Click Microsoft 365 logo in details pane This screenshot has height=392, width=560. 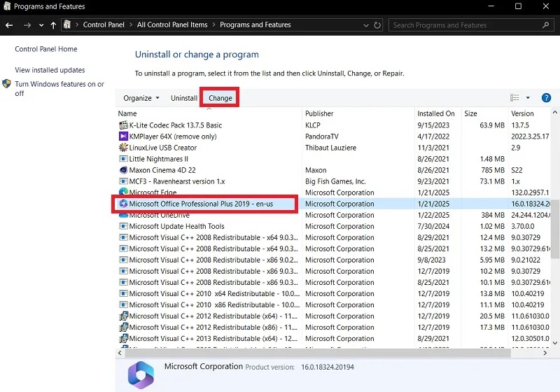coord(141,375)
